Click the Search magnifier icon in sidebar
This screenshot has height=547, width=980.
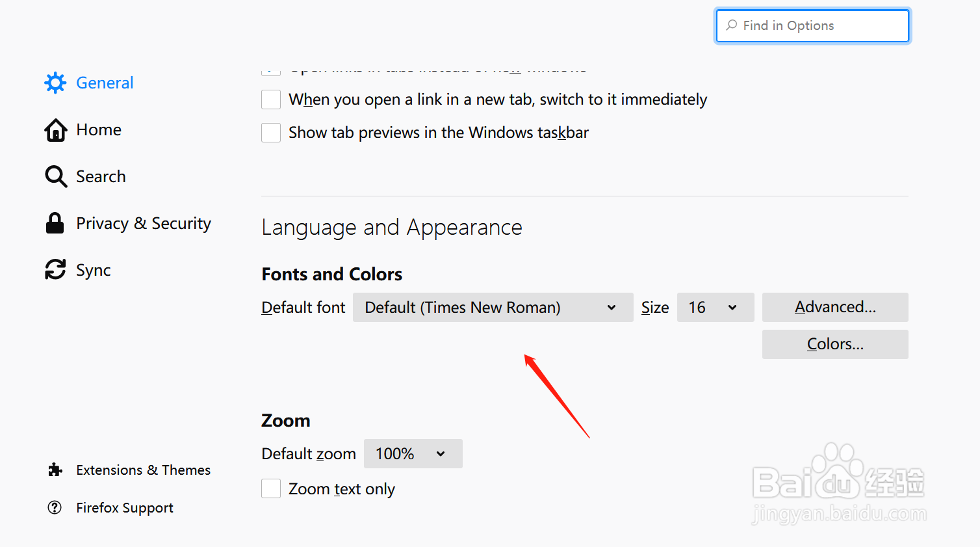point(56,176)
